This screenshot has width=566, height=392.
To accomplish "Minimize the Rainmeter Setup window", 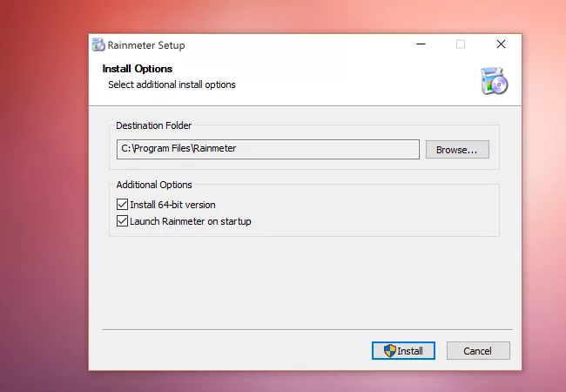I will (421, 44).
